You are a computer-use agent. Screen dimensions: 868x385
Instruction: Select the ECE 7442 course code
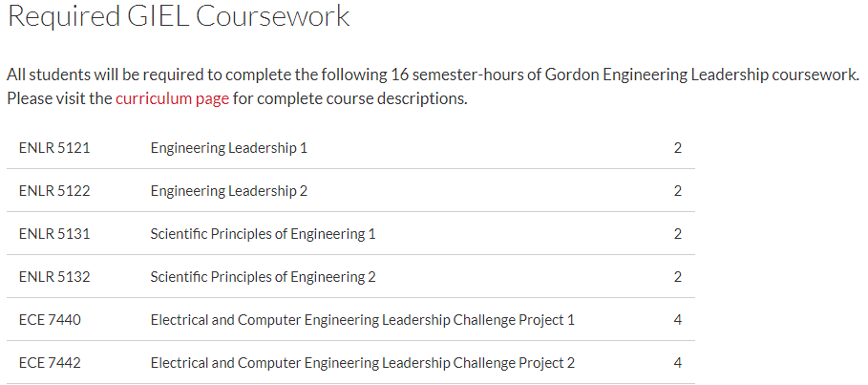pyautogui.click(x=50, y=363)
